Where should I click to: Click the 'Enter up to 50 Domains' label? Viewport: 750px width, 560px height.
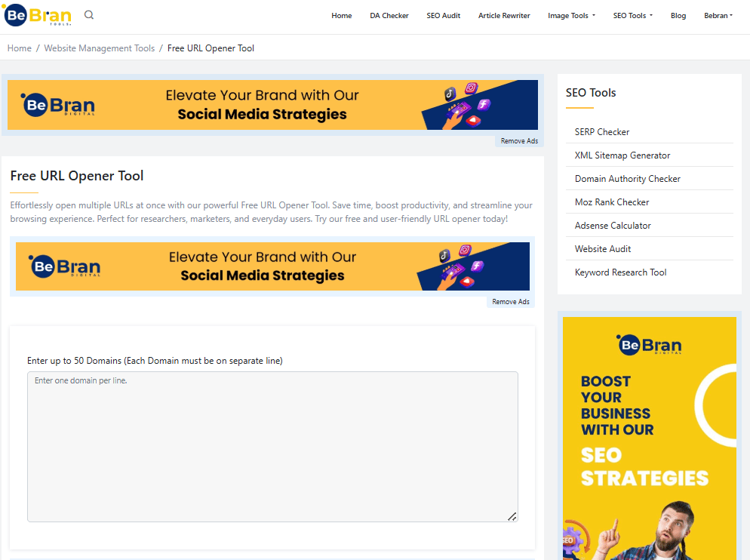pyautogui.click(x=155, y=361)
